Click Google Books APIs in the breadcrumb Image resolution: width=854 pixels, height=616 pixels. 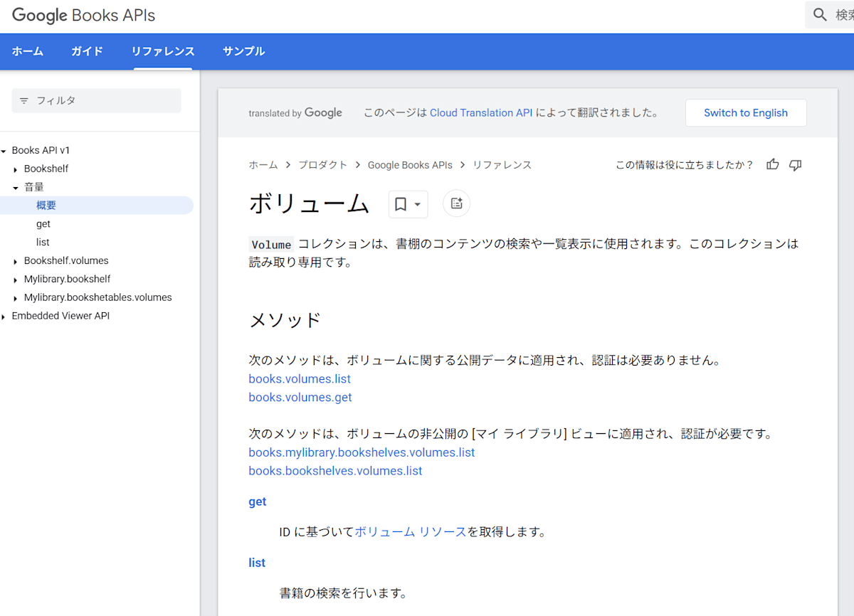coord(410,164)
